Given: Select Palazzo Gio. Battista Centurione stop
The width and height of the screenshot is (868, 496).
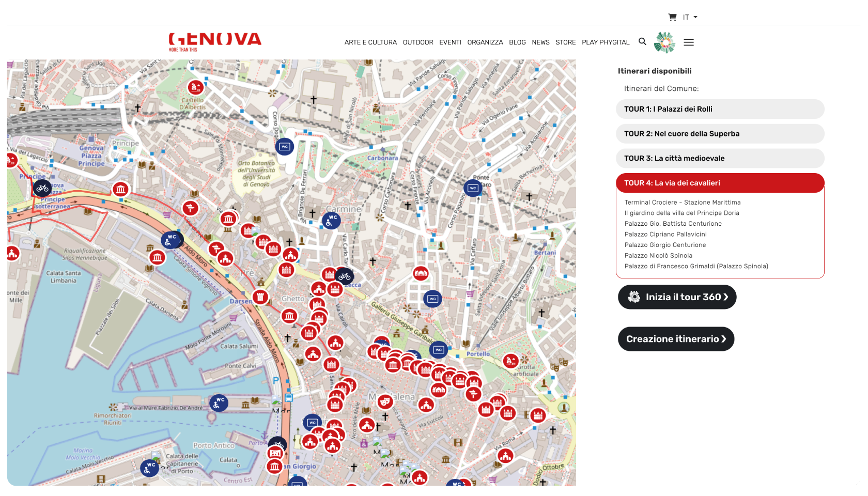Looking at the screenshot, I should click(673, 224).
